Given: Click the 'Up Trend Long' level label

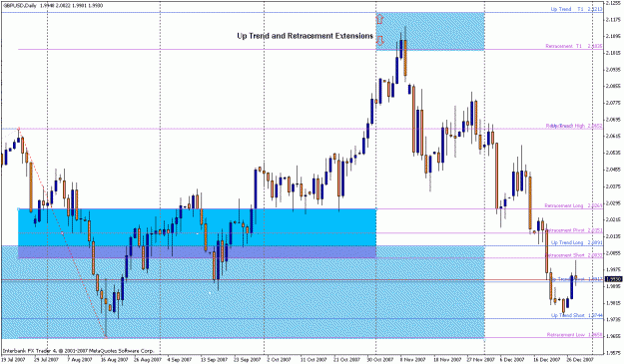Looking at the screenshot, I should [x=576, y=242].
